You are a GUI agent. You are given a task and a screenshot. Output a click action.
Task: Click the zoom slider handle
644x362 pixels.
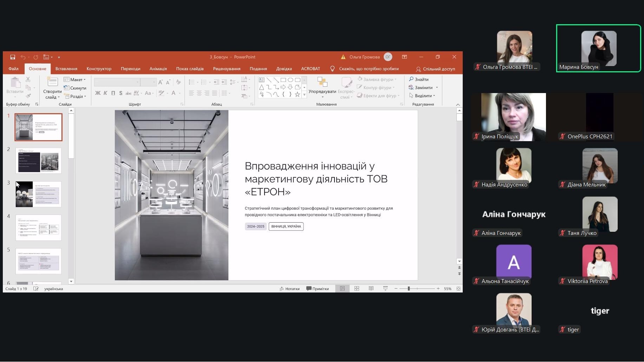[409, 289]
